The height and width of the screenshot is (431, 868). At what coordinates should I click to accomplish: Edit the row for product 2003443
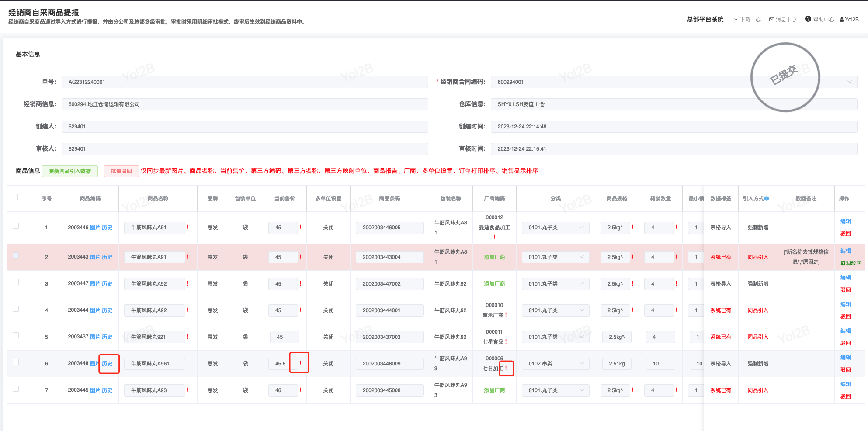point(846,251)
